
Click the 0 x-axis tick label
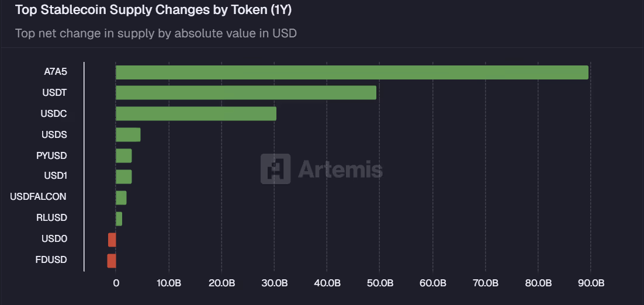pos(116,283)
